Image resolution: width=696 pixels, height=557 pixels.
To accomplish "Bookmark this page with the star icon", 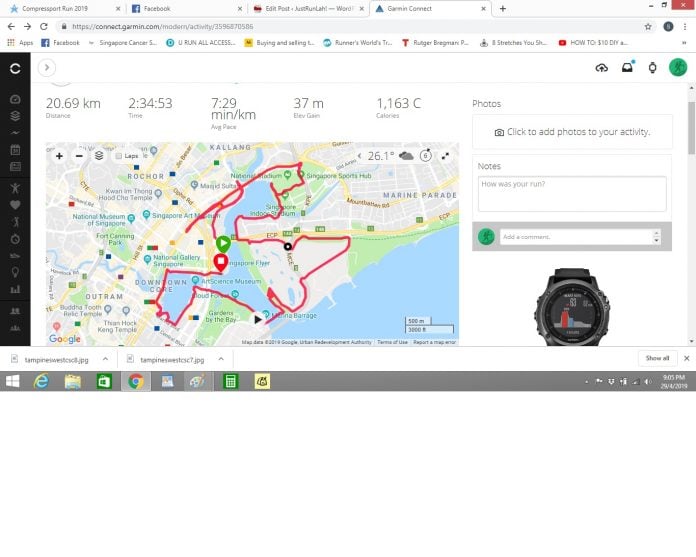I will pos(648,27).
